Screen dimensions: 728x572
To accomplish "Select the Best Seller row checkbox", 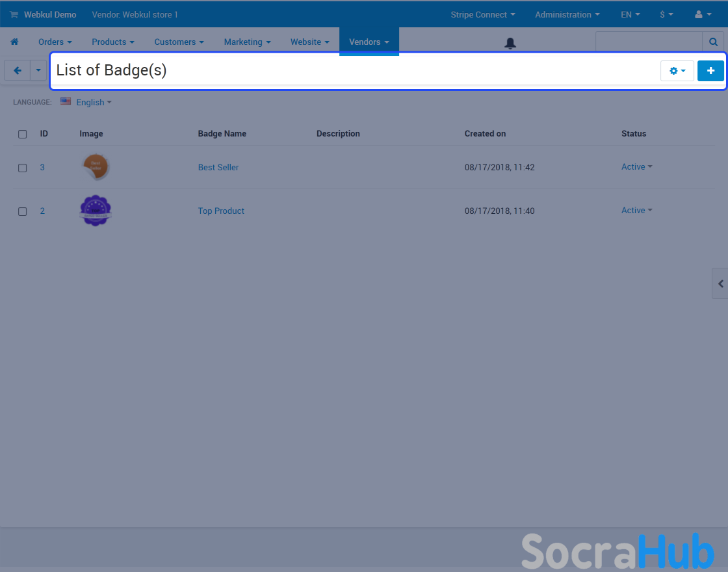I will coord(22,168).
